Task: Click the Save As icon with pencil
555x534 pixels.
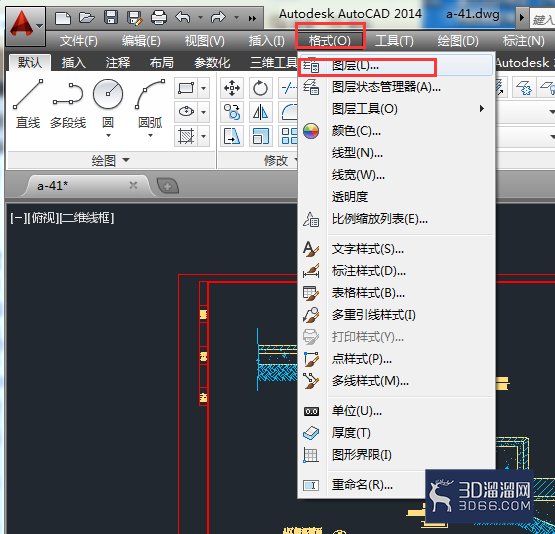Action: coord(135,18)
